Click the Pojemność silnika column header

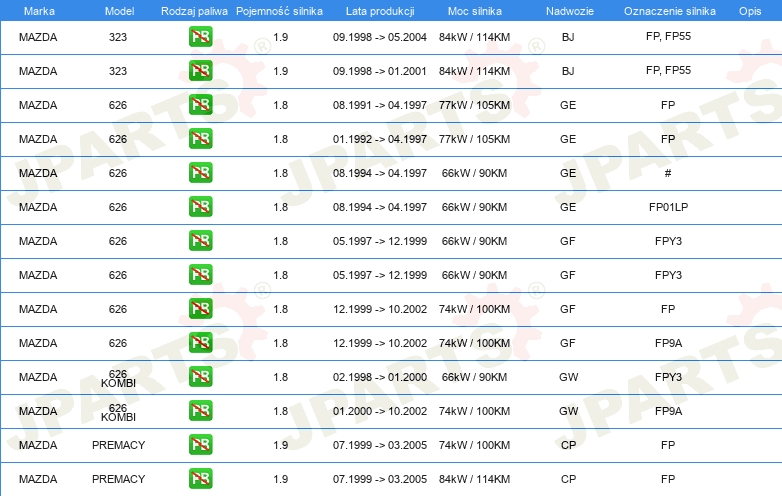tap(279, 11)
